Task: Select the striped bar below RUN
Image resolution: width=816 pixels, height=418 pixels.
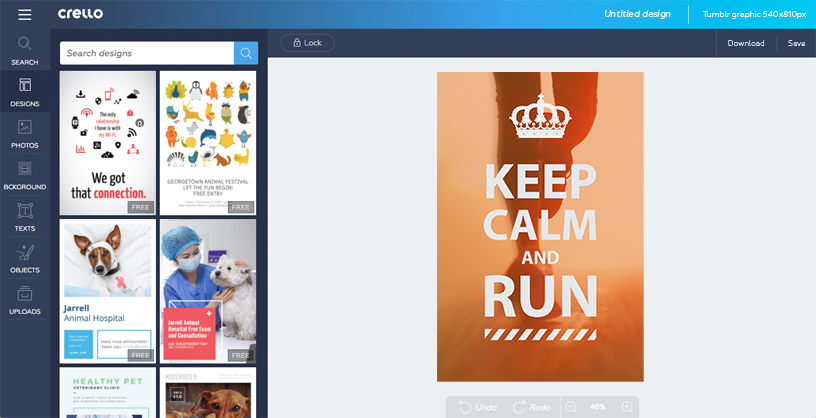Action: coord(540,334)
